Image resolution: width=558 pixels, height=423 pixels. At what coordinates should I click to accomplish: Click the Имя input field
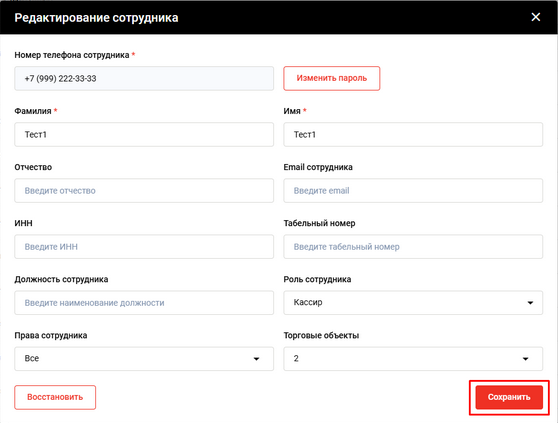pyautogui.click(x=413, y=134)
